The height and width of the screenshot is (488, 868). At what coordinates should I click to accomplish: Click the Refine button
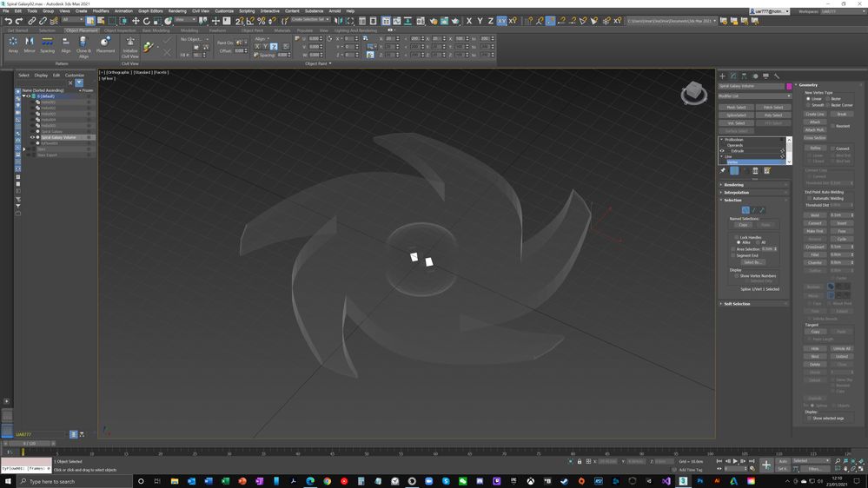(x=815, y=148)
